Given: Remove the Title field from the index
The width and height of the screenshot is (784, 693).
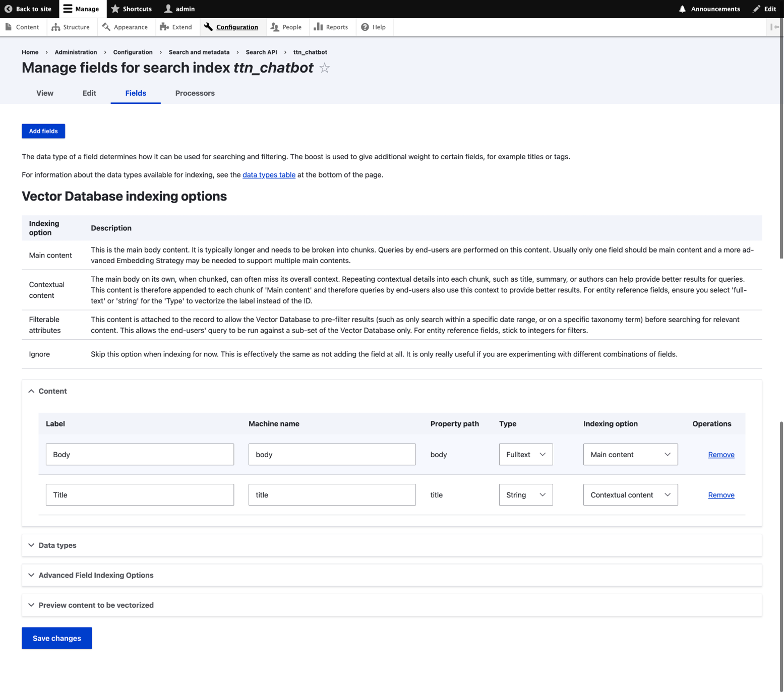Looking at the screenshot, I should [721, 494].
